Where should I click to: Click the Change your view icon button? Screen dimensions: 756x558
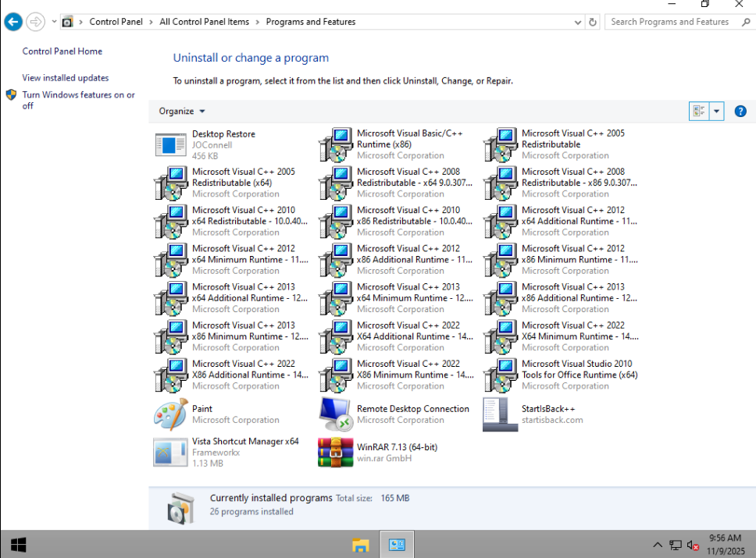(699, 112)
